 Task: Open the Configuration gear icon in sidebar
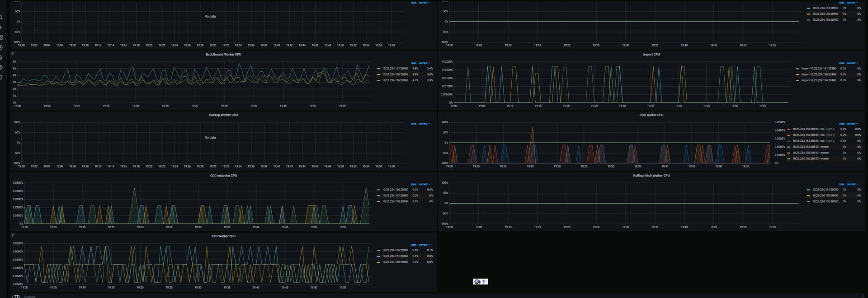pyautogui.click(x=1, y=67)
